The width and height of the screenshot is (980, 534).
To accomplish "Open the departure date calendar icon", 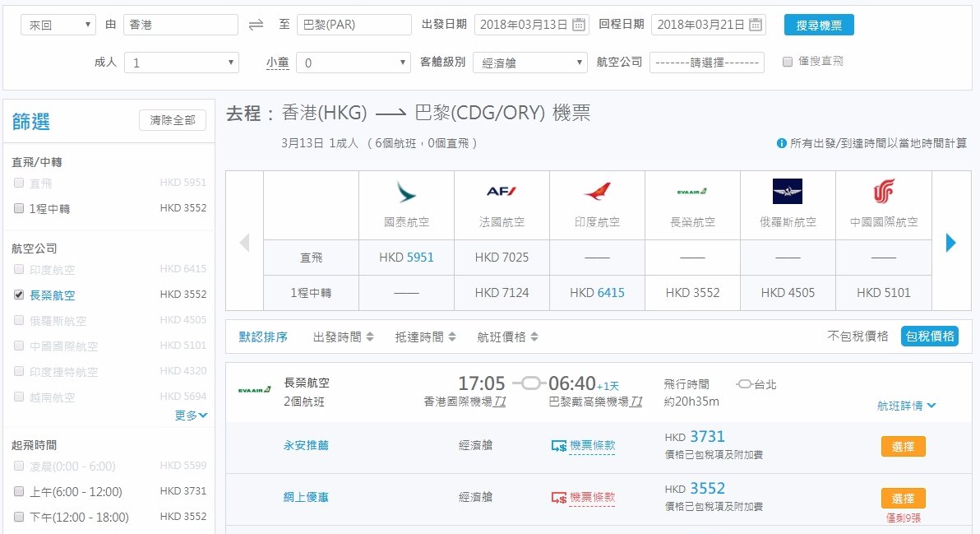I will click(579, 25).
